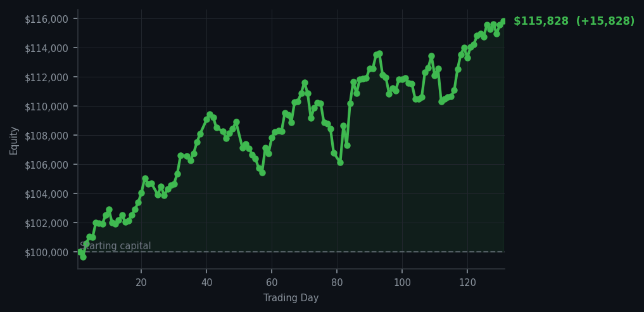The width and height of the screenshot is (644, 312).
Task: Select the local peak point near day 109
Action: 431,56
